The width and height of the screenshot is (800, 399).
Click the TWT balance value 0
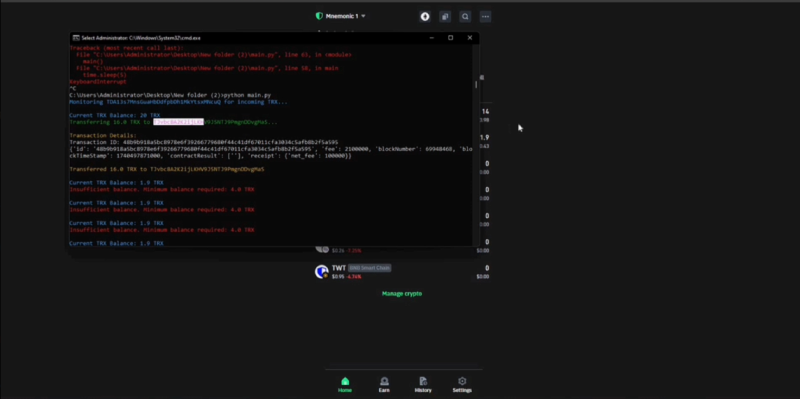pos(487,268)
